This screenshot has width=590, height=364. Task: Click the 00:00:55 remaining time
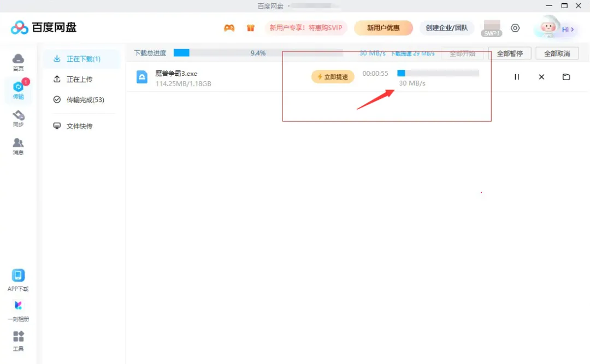tap(375, 73)
